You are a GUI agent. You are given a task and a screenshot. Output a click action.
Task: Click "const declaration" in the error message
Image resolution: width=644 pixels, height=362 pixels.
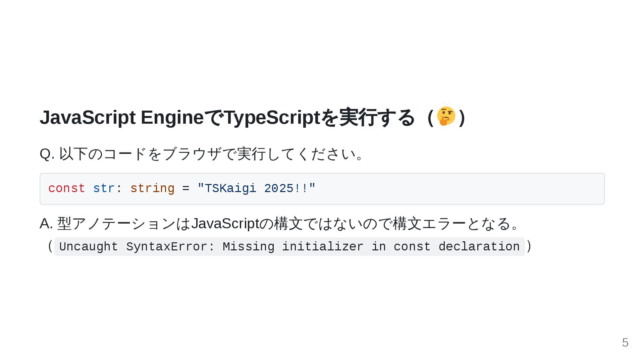(x=457, y=247)
